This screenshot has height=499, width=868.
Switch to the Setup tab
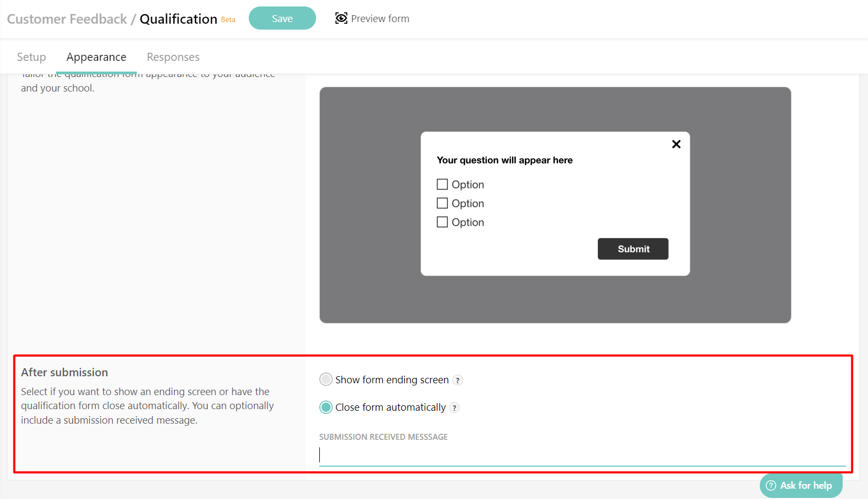click(x=31, y=57)
